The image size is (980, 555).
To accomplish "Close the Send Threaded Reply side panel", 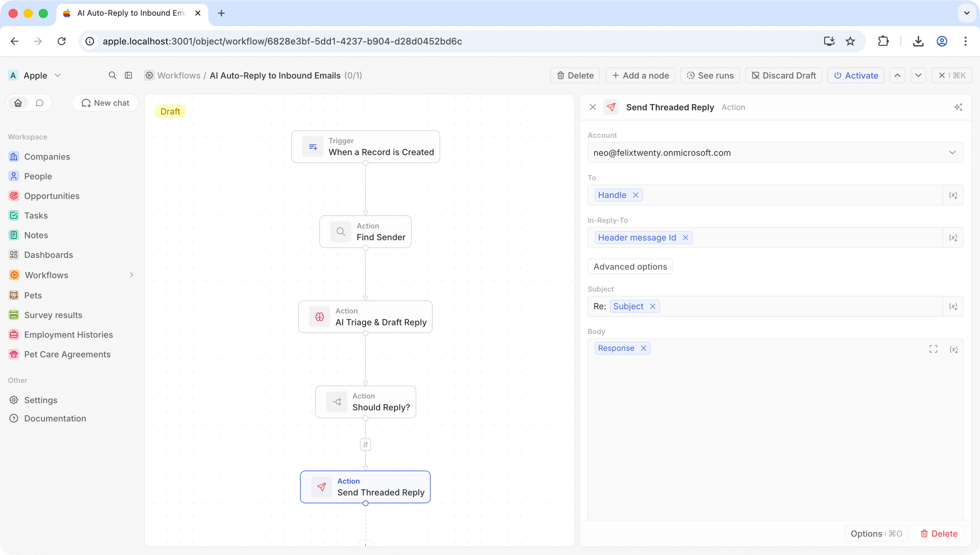I will (x=593, y=107).
